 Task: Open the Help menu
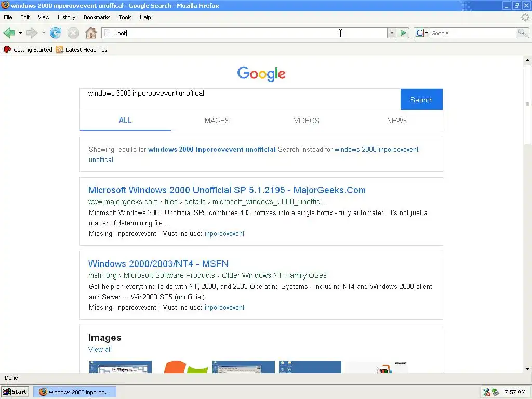click(145, 17)
